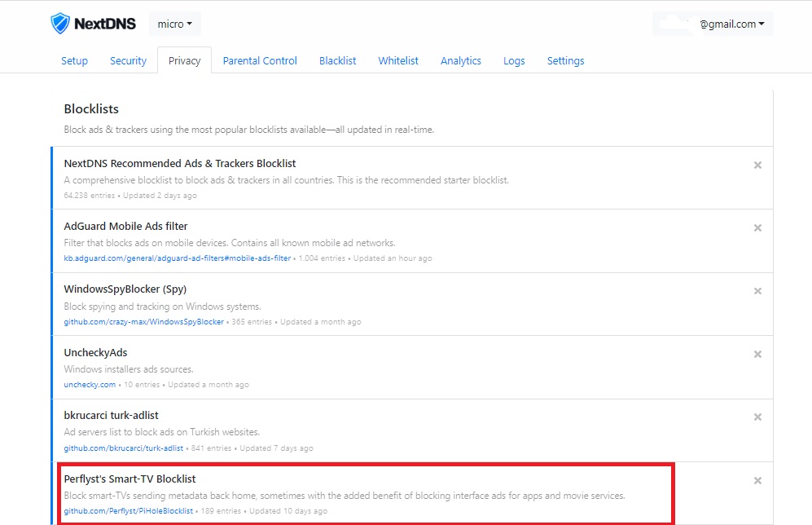The width and height of the screenshot is (812, 525).
Task: Go to Parental Control tab
Action: [260, 60]
